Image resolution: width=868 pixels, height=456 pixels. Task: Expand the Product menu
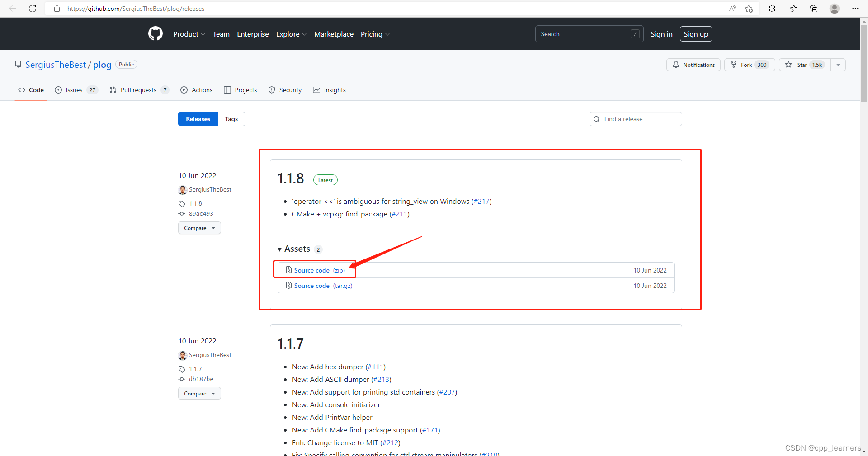(x=189, y=34)
